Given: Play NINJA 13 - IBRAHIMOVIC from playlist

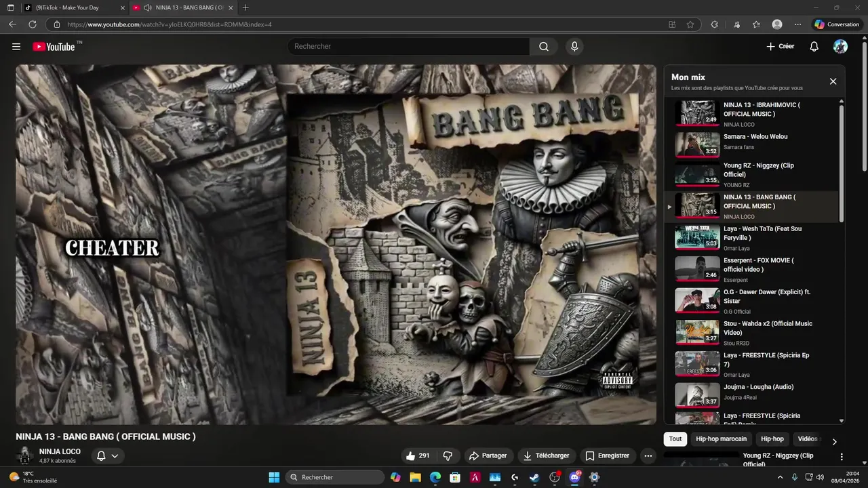Looking at the screenshot, I should (x=753, y=113).
